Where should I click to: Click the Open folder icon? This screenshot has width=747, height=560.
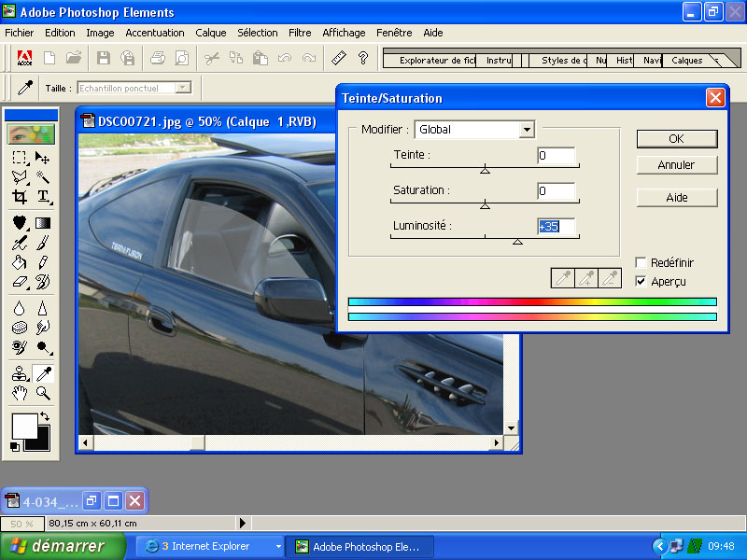coord(74,58)
